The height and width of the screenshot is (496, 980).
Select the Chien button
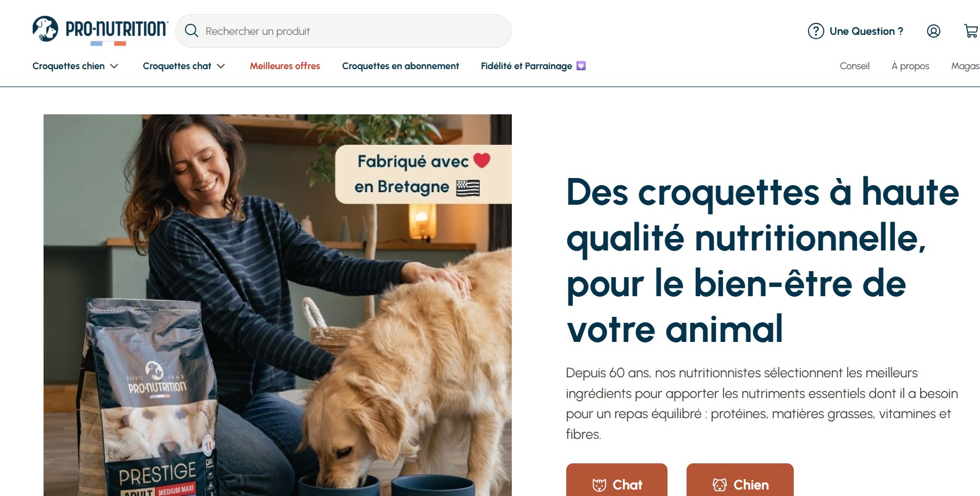coord(740,480)
